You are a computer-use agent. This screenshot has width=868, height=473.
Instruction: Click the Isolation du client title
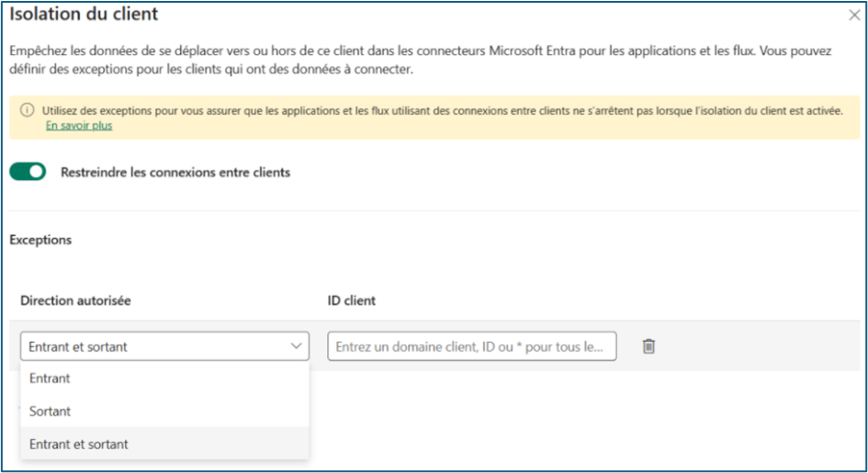click(84, 14)
